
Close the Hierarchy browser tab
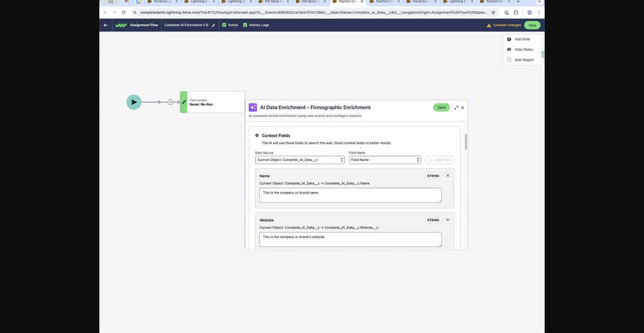pos(435,2)
